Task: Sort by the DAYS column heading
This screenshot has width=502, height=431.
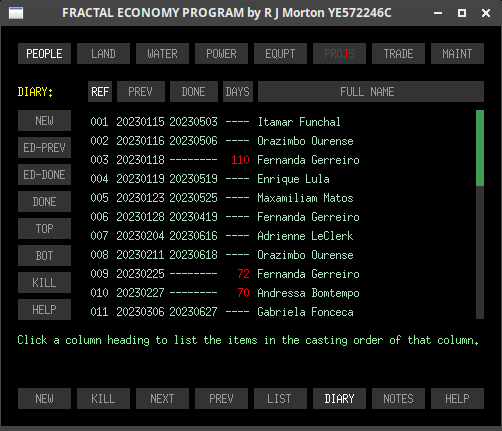Action: tap(238, 91)
